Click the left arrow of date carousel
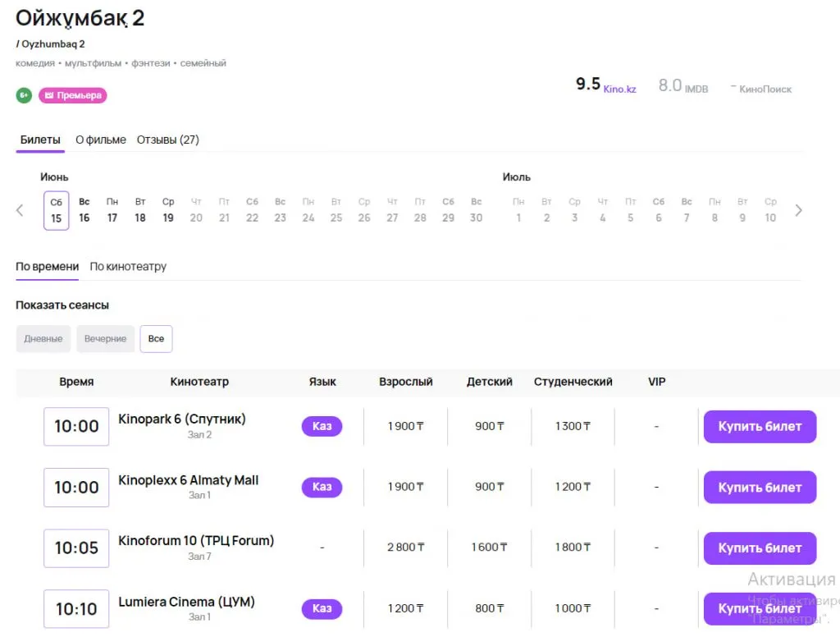The height and width of the screenshot is (637, 840). (x=21, y=210)
